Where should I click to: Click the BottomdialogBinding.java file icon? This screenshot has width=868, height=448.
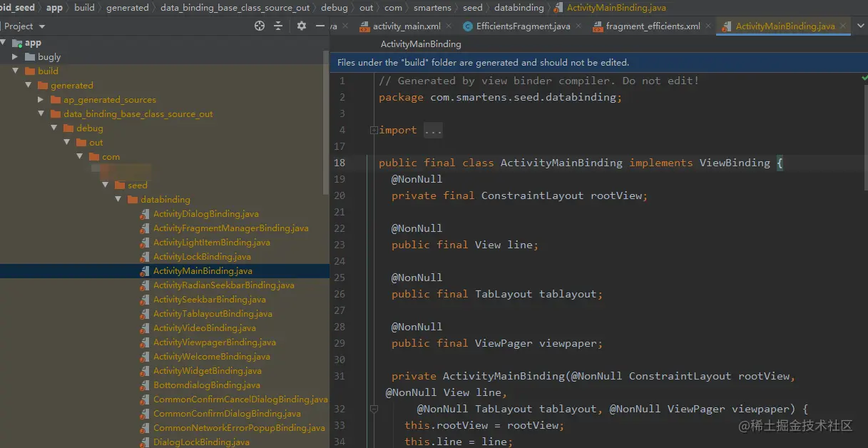tap(145, 385)
